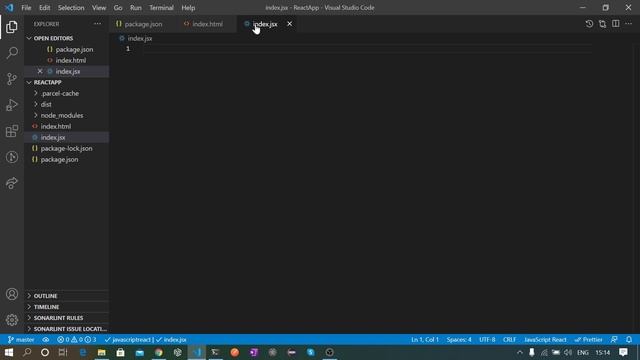Change encoding via UTF-8 indicator
Viewport: 640px width, 360px height.
point(487,340)
